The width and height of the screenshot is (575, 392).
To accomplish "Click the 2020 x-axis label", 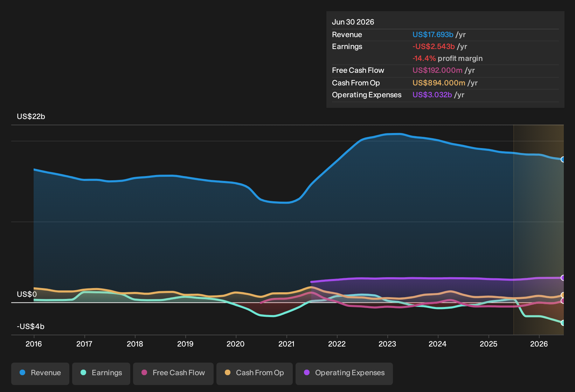I will click(x=236, y=344).
